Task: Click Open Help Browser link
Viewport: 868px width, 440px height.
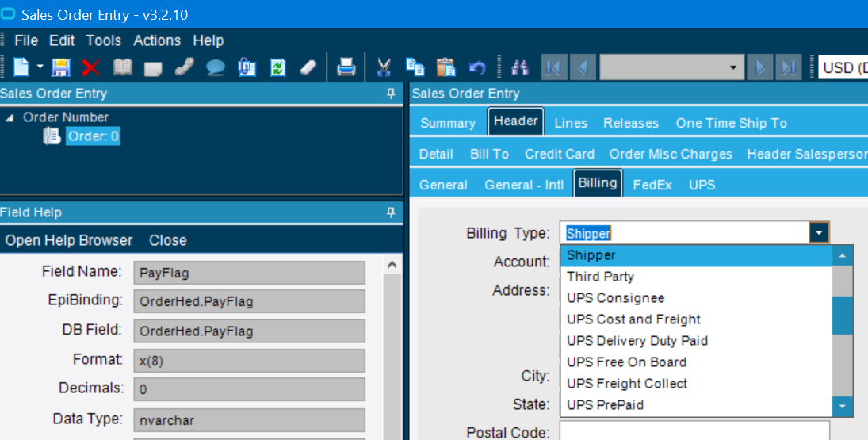Action: tap(69, 240)
